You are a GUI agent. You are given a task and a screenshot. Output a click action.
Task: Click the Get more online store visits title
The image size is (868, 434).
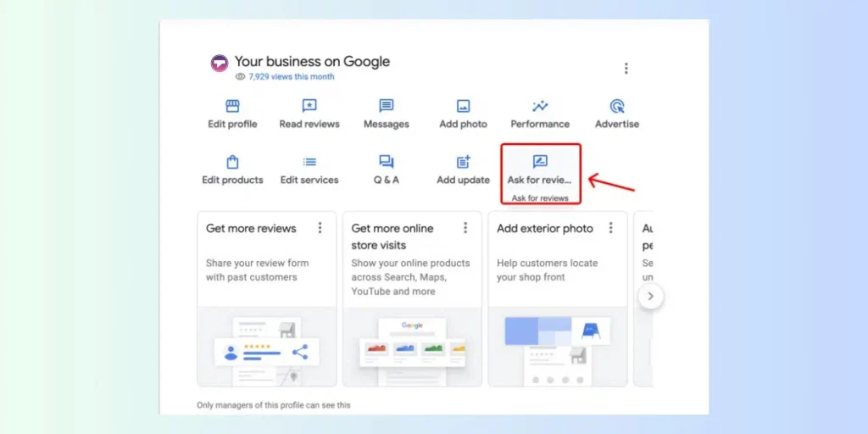pyautogui.click(x=392, y=236)
